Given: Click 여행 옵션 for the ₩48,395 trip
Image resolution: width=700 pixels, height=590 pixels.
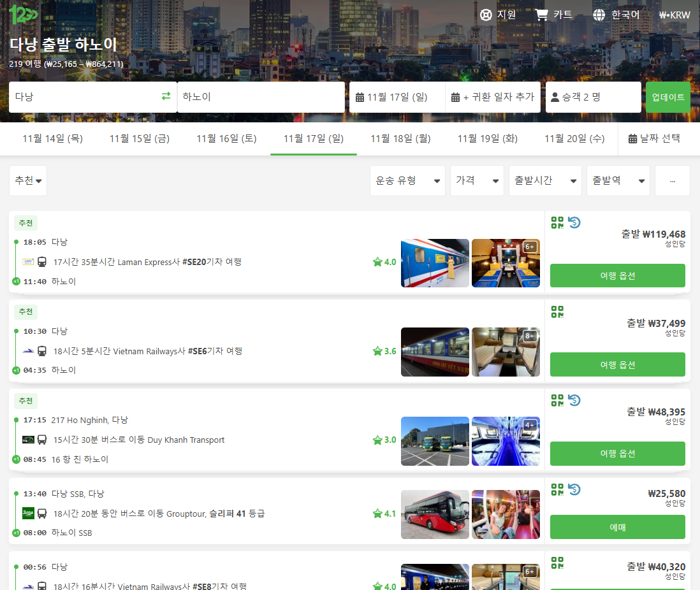Looking at the screenshot, I should [617, 454].
